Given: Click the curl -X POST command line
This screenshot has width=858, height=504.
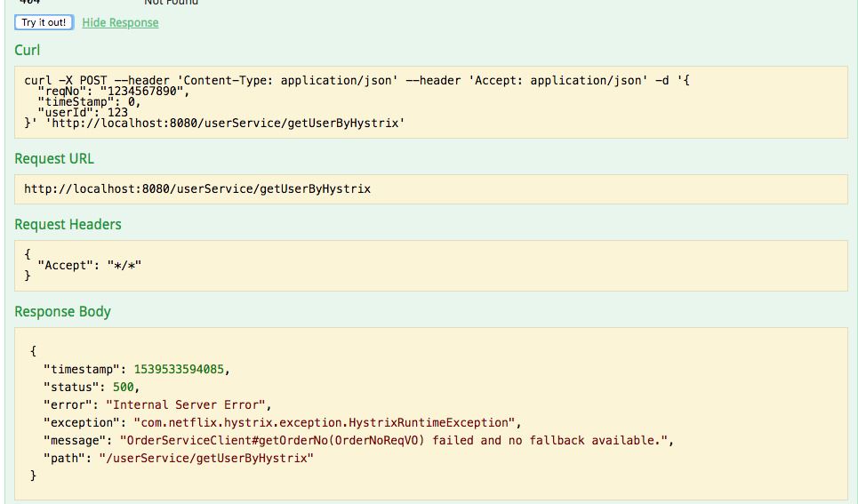Looking at the screenshot, I should pos(356,80).
